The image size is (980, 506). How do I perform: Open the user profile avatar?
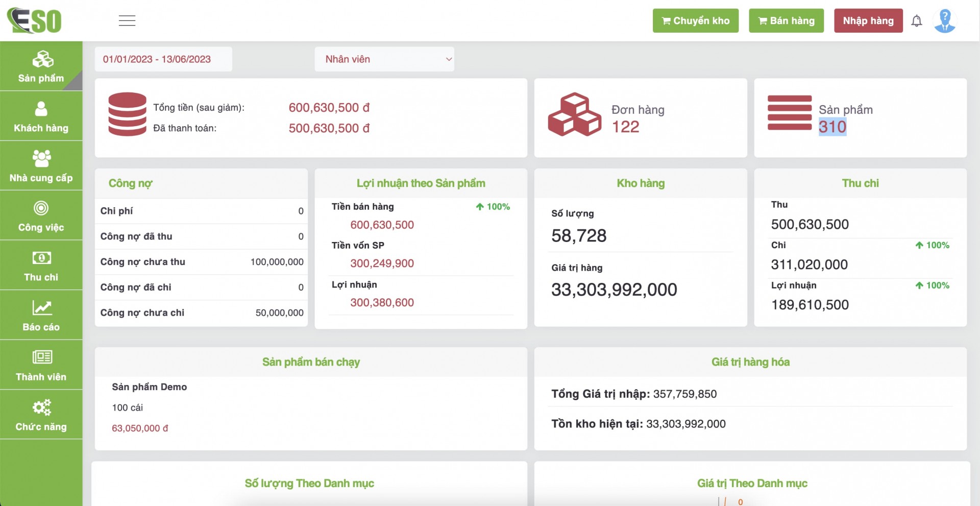[944, 21]
